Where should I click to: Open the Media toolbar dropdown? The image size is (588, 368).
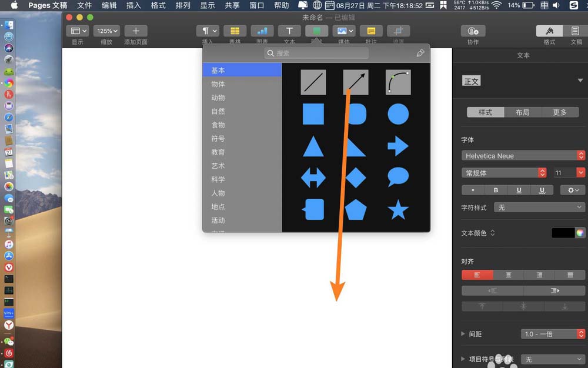344,31
